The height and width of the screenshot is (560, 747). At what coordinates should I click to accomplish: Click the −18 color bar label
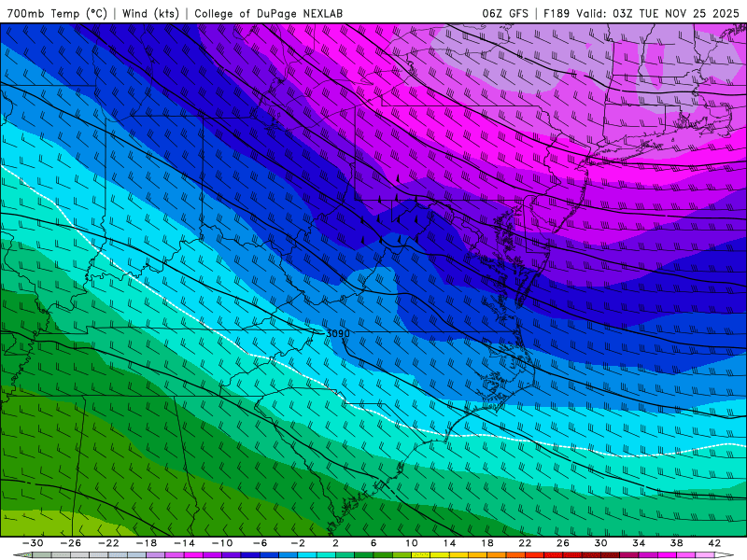coord(147,543)
